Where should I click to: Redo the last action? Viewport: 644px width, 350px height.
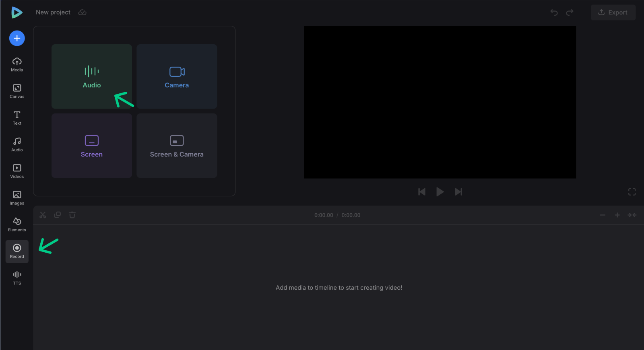pos(570,12)
